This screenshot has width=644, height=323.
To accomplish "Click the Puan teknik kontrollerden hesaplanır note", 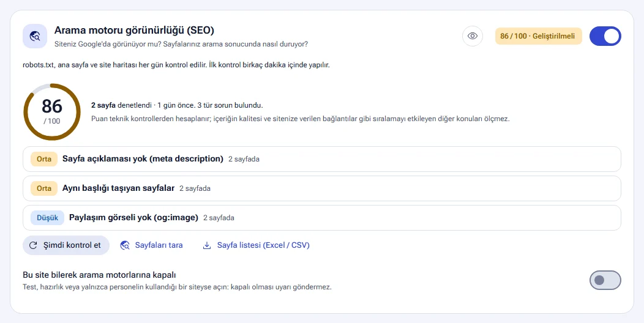I will pos(300,119).
